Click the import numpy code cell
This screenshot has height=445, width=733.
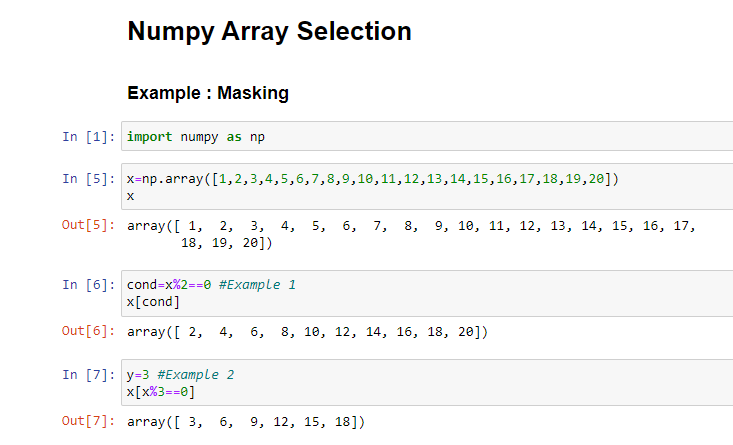point(427,136)
